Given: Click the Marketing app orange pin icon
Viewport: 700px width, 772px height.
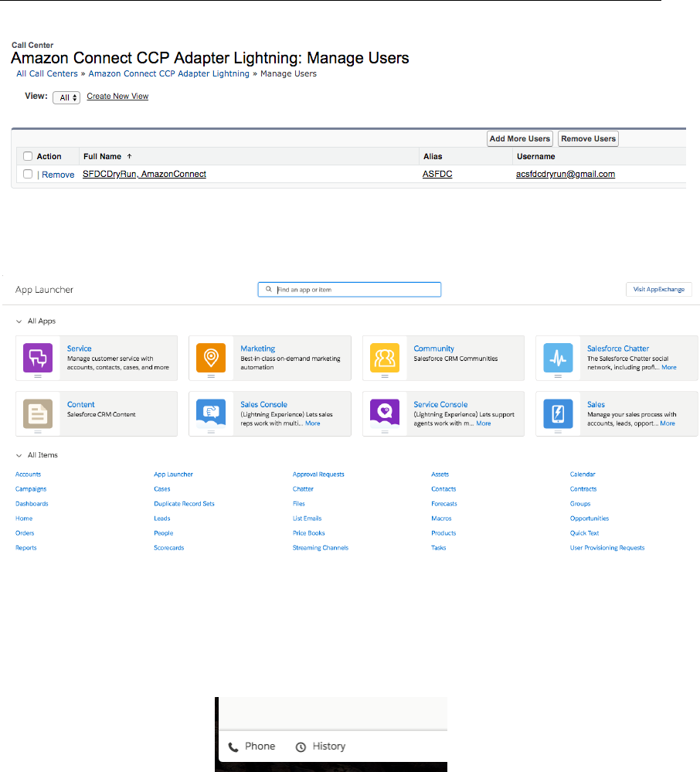Looking at the screenshot, I should pos(211,358).
